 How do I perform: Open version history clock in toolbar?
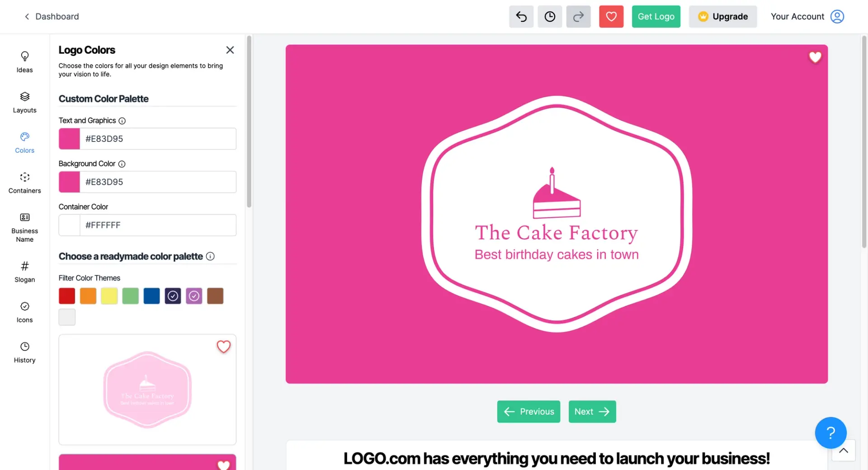550,17
